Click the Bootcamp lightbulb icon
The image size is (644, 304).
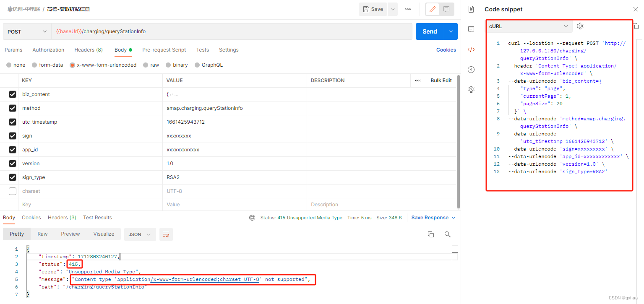tap(471, 89)
